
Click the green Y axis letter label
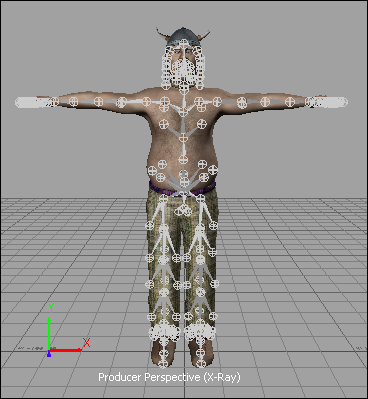[x=51, y=308]
